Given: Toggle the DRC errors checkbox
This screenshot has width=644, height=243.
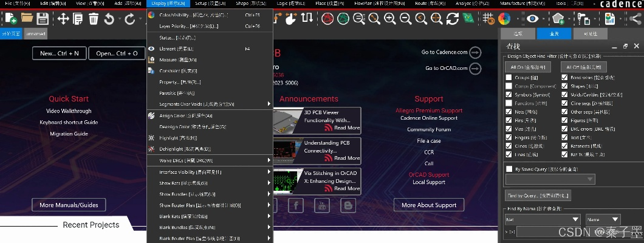Looking at the screenshot, I should click(565, 129).
